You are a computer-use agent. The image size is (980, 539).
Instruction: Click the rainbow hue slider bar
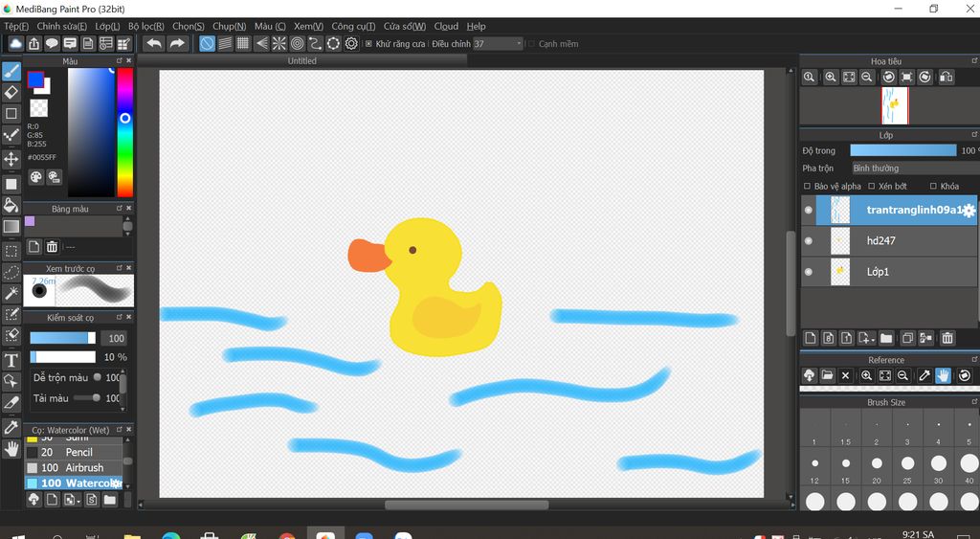(125, 132)
